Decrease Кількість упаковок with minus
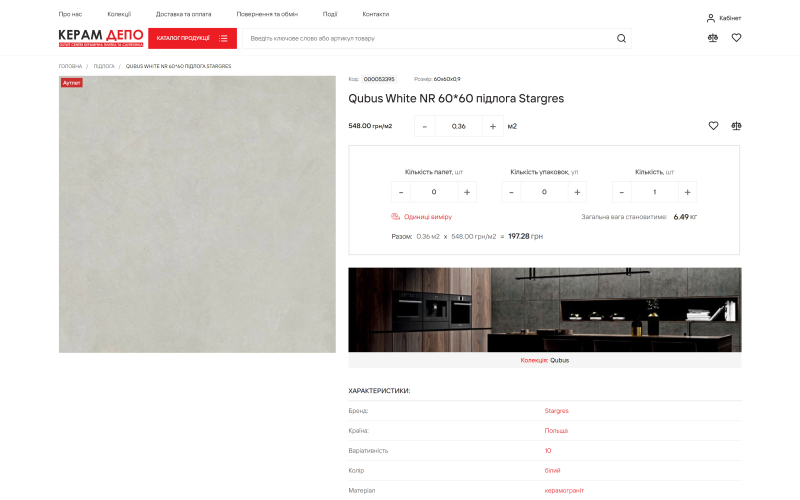Screen dimensions: 800x500 tap(511, 192)
